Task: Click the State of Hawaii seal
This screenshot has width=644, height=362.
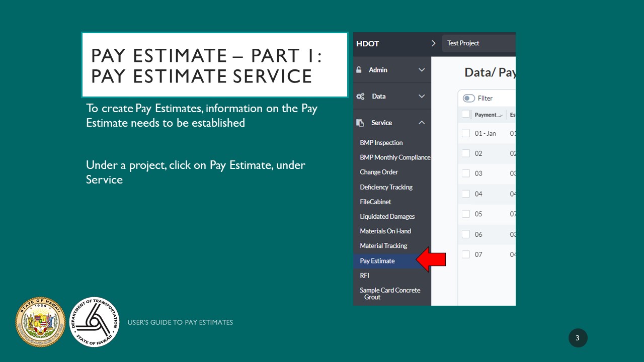Action: 41,322
